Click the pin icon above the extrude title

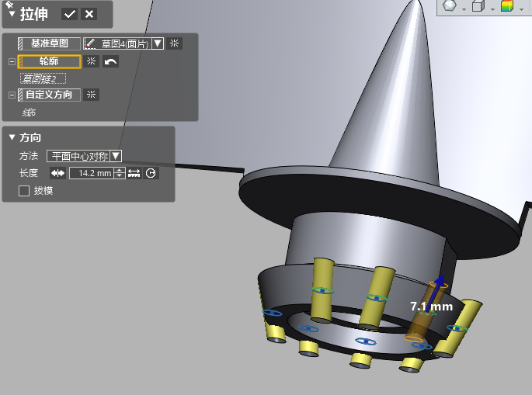point(9,4)
